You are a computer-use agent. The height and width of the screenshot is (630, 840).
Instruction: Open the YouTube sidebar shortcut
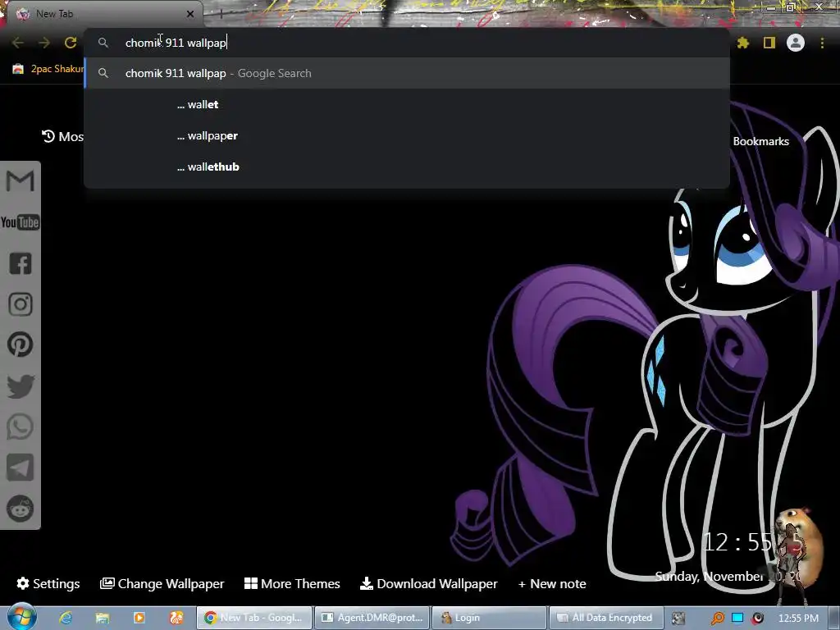[20, 222]
